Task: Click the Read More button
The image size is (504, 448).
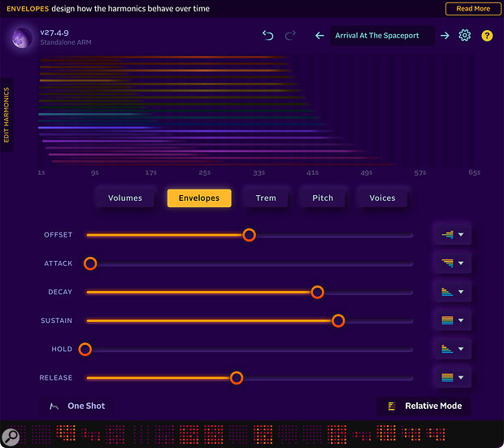Action: coord(473,9)
